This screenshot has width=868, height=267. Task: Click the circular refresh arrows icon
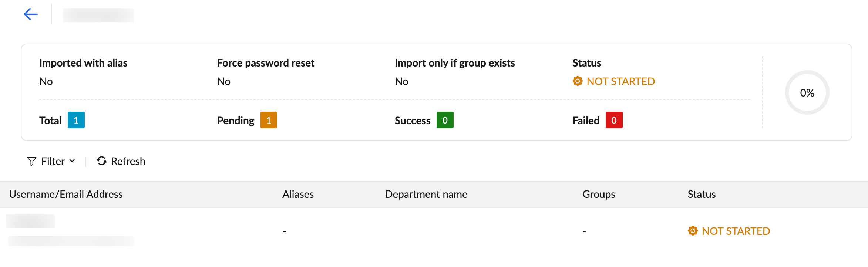[x=102, y=161]
